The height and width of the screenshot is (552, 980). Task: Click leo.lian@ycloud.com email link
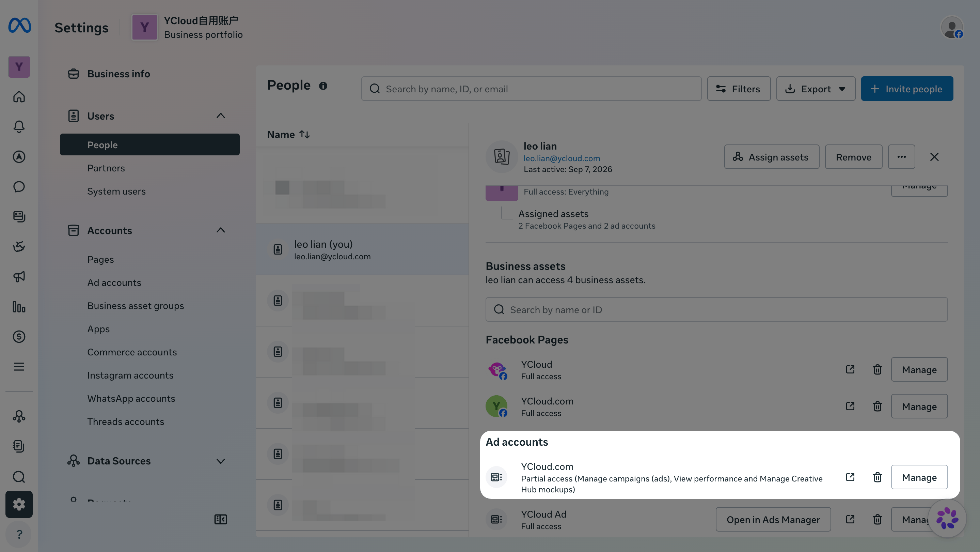point(562,158)
